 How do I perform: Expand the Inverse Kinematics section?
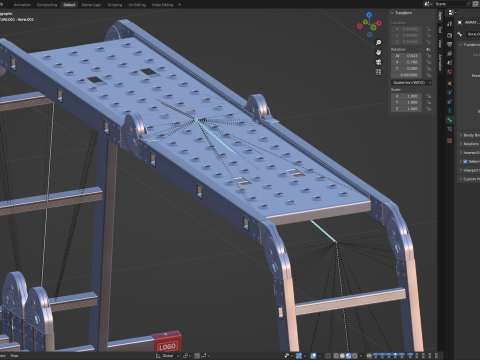coord(469,153)
